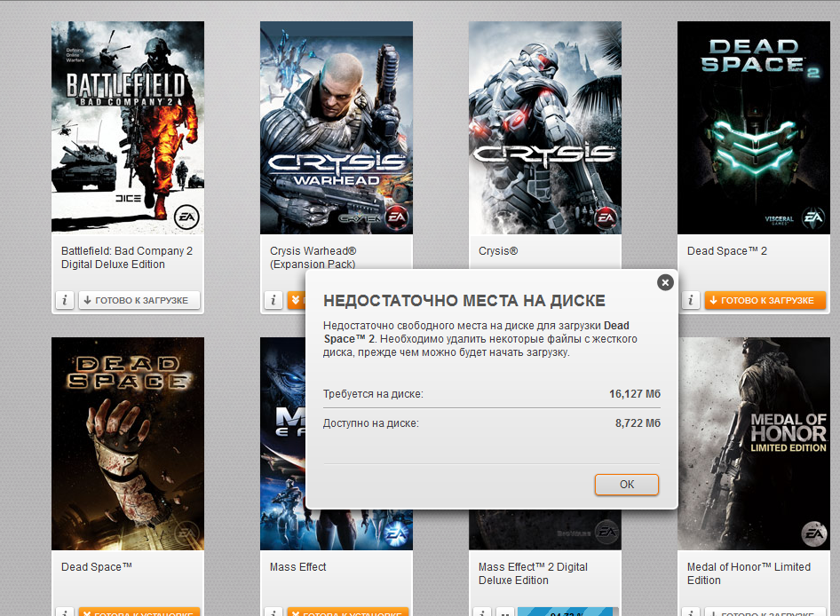
Task: Click the 'Доступно на диске:' label
Action: tap(370, 423)
